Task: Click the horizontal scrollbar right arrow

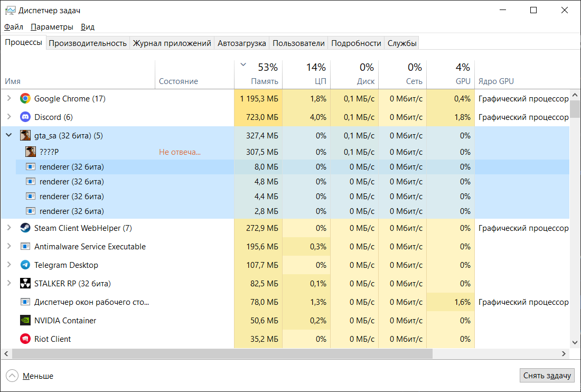Action: pos(564,354)
